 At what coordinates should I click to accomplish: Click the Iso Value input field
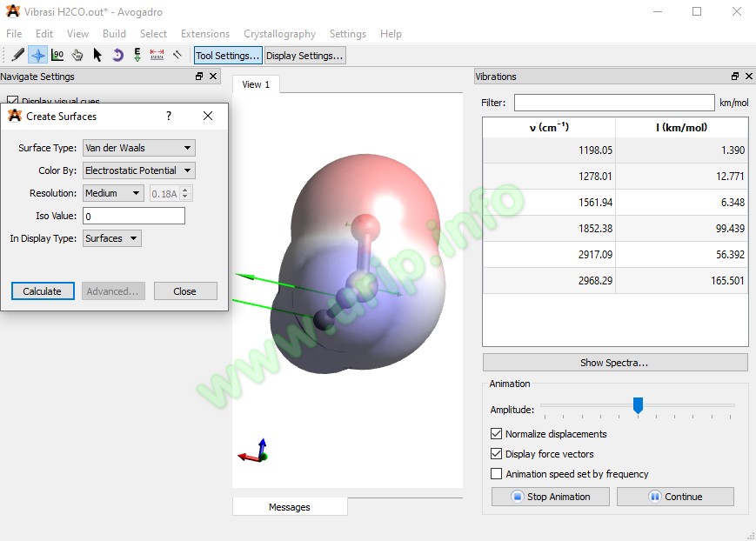134,216
